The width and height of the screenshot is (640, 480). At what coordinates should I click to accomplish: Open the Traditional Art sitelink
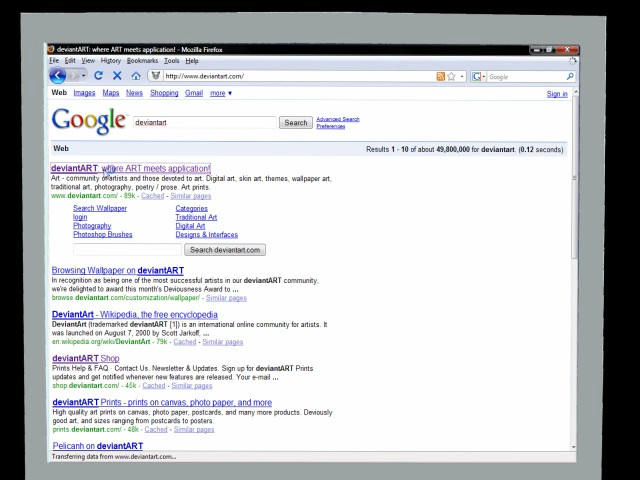coord(196,217)
